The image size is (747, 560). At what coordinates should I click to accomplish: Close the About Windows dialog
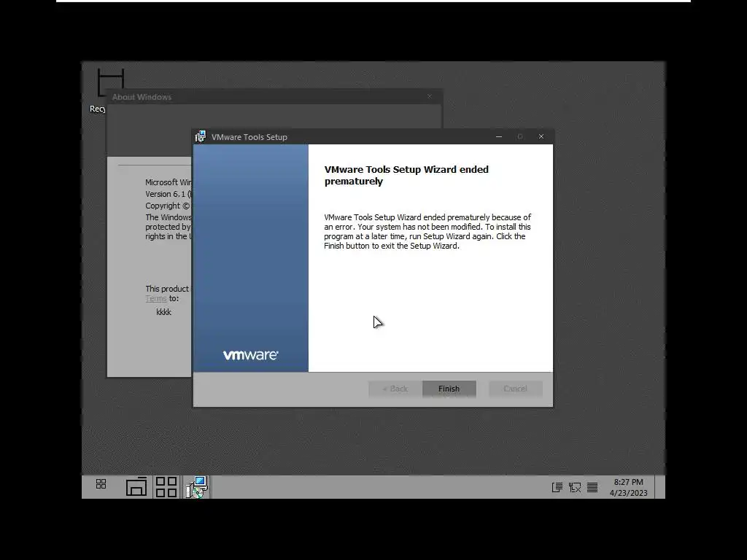430,97
